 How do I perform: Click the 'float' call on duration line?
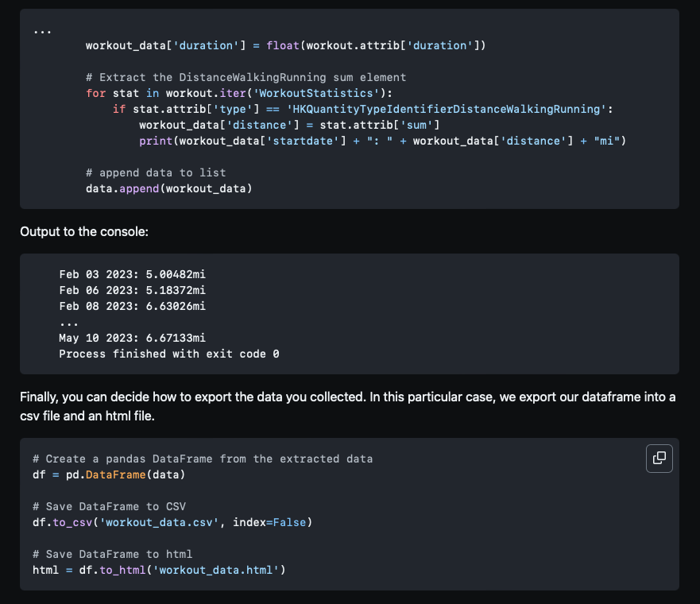[283, 45]
